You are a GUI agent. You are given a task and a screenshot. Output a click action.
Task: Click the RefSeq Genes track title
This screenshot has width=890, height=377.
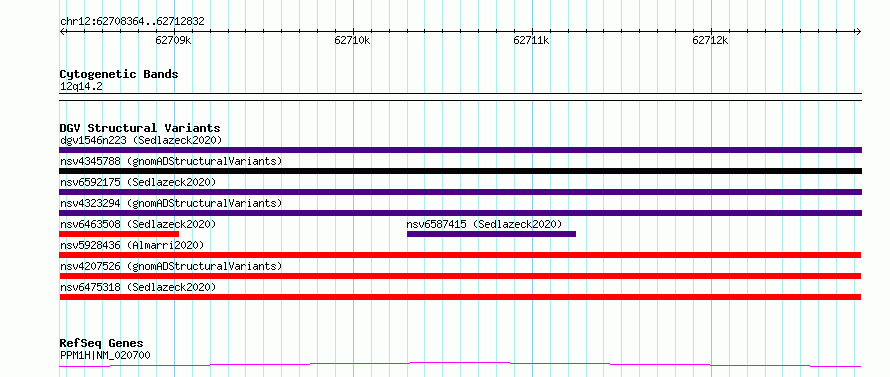coord(101,344)
